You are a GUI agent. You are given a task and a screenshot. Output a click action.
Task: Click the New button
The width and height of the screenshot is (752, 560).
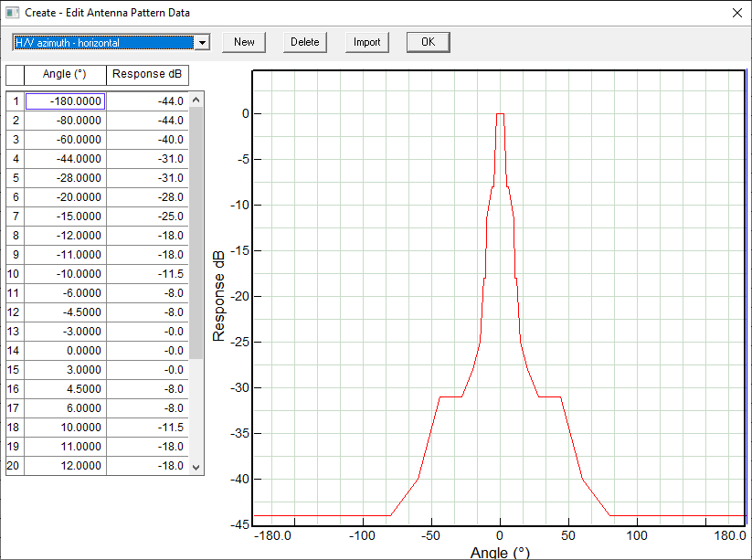pyautogui.click(x=244, y=42)
